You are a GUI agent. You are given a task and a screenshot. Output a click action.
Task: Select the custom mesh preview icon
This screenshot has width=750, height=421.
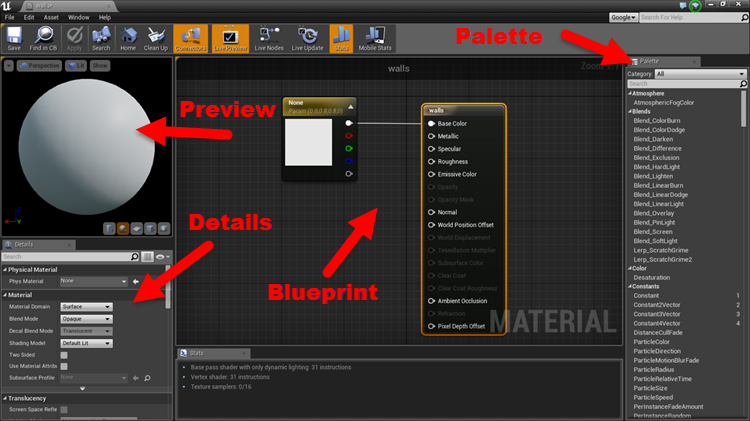[x=164, y=229]
